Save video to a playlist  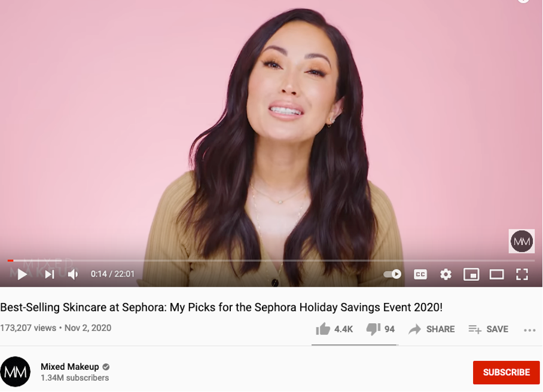(489, 329)
